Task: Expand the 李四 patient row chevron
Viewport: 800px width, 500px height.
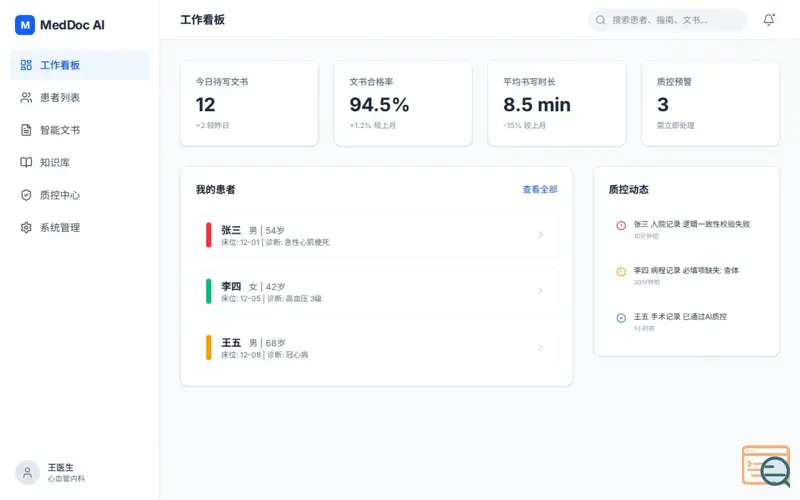Action: [540, 291]
